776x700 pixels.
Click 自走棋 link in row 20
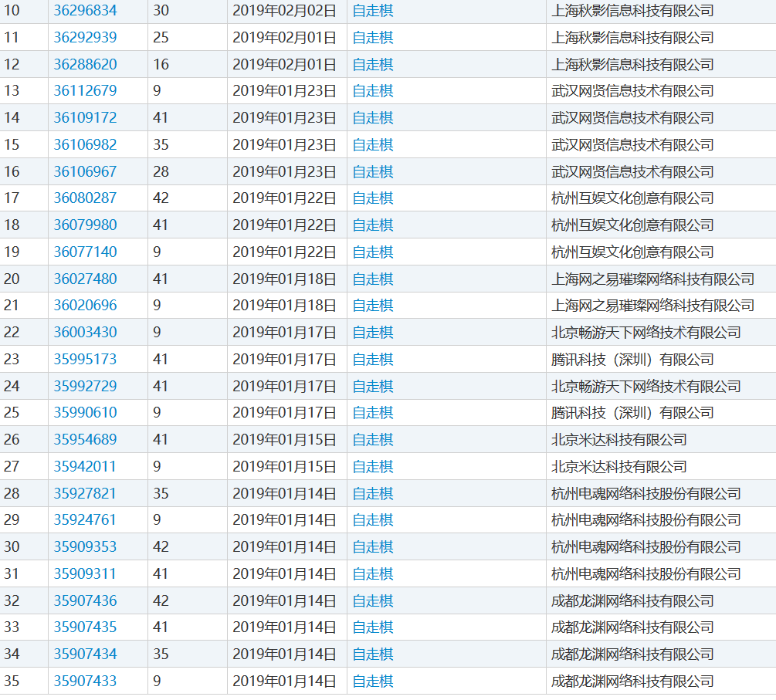[x=373, y=279]
